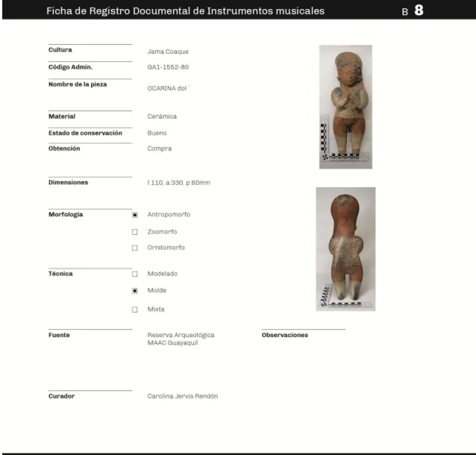Screen dimensions: 476x455
Task: Tick the Zoomorfo checkbox
Action: click(135, 232)
